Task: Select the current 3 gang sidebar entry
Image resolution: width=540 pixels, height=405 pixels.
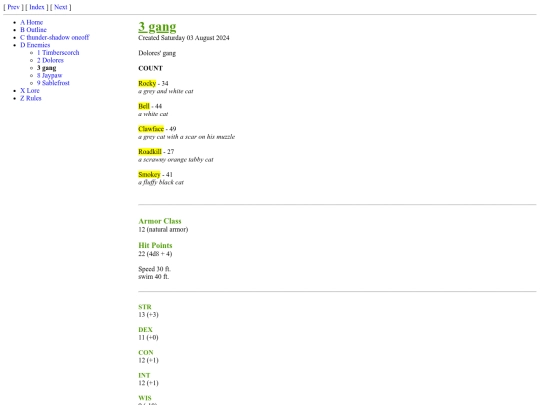Action: [x=46, y=68]
